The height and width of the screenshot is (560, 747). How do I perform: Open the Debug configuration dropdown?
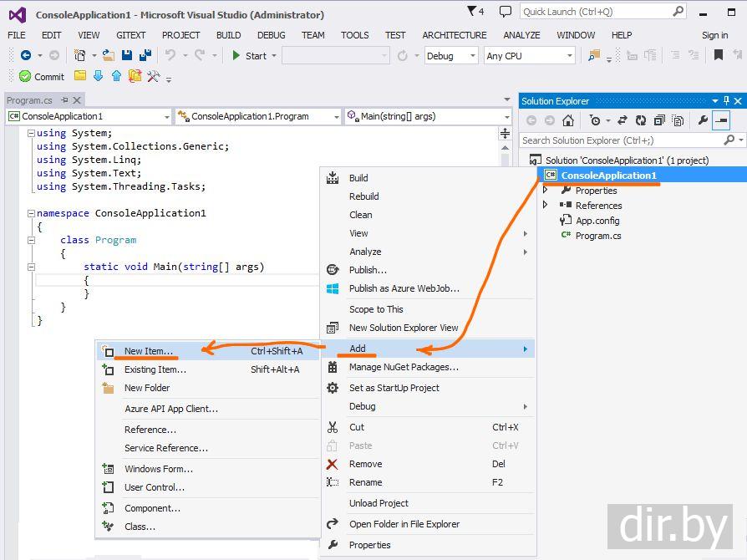pyautogui.click(x=450, y=56)
